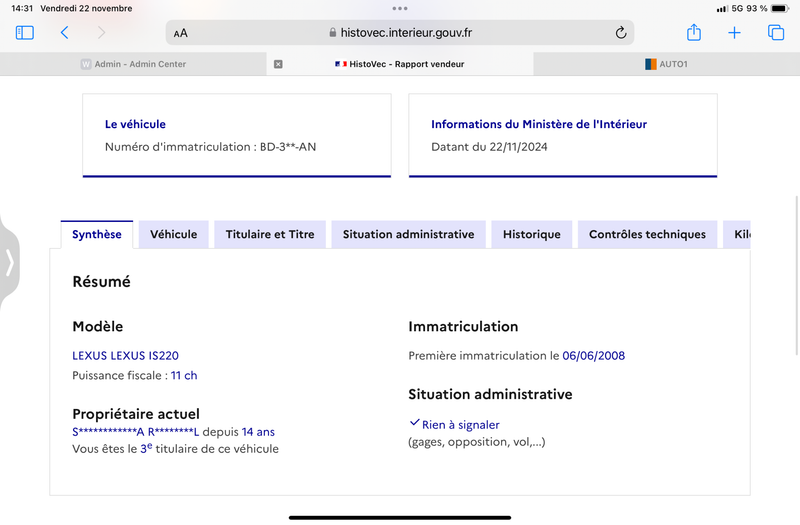
Task: Click the Numéro d'immatriculation BD-3**-AN text
Action: coord(211,147)
